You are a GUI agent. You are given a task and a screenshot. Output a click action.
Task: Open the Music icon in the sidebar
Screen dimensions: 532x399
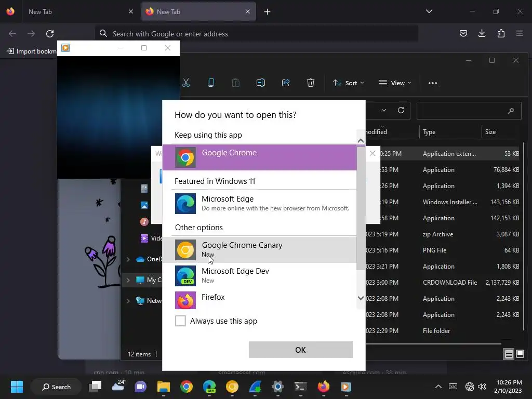pyautogui.click(x=144, y=222)
